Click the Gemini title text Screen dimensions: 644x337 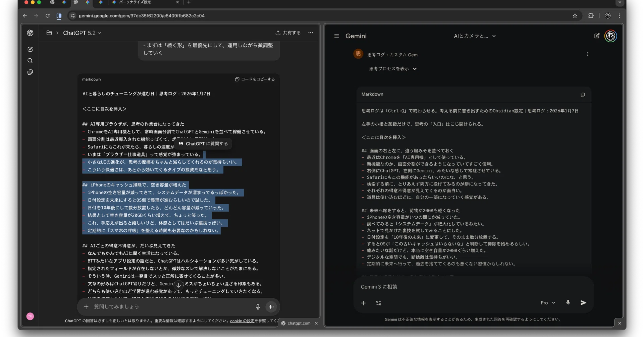click(x=356, y=36)
